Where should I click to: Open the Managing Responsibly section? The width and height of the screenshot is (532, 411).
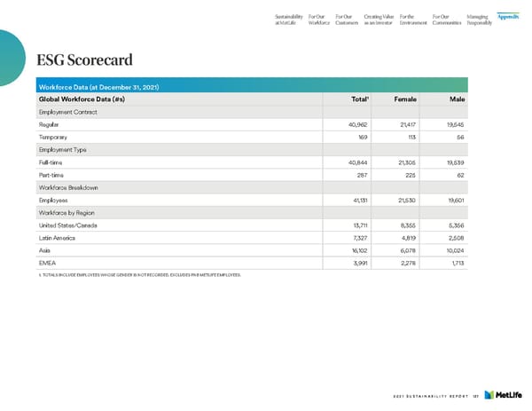480,18
